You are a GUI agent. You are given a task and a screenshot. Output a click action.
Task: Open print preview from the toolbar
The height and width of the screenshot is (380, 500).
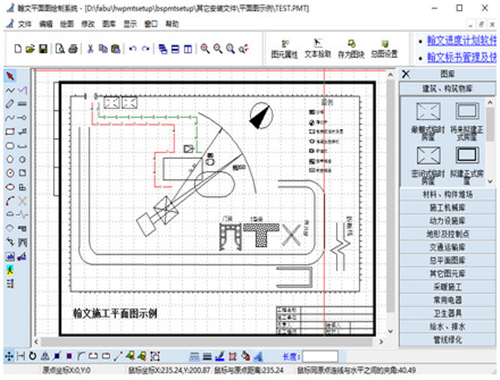click(x=60, y=49)
